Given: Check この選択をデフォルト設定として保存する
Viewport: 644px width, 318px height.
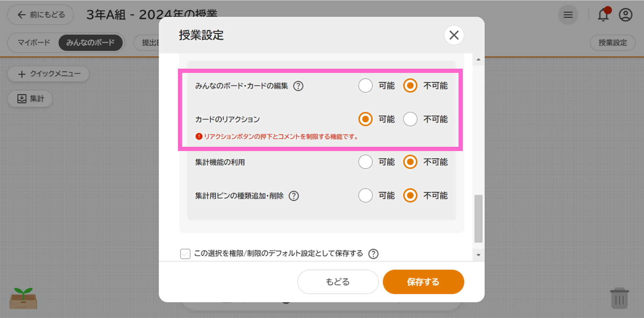Looking at the screenshot, I should pyautogui.click(x=185, y=254).
